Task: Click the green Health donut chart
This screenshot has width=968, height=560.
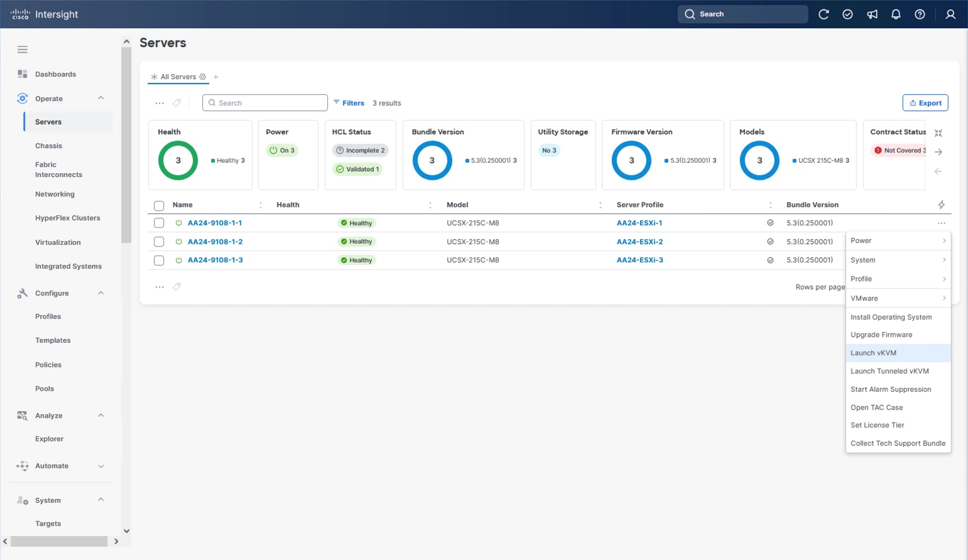Action: 178,161
